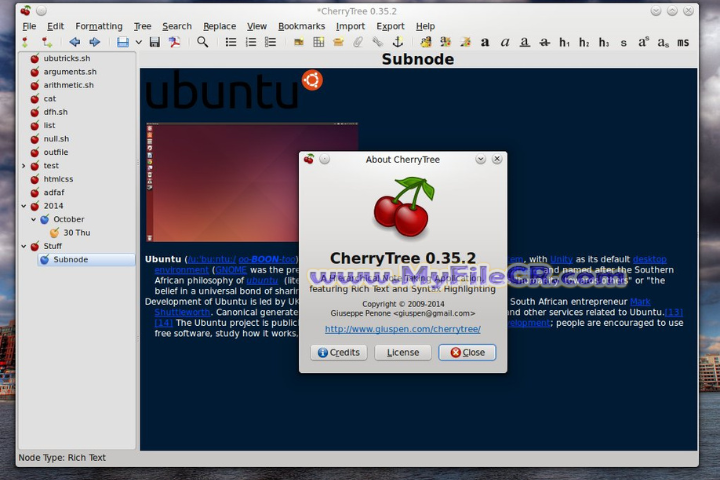This screenshot has height=480, width=720.
Task: Apply subscript format icon
Action: 663,43
